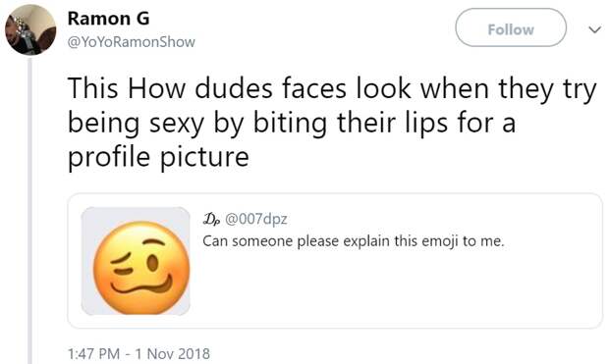Viewport: 609px width, 364px height.
Task: Open the Ramon G display name link
Action: [108, 19]
